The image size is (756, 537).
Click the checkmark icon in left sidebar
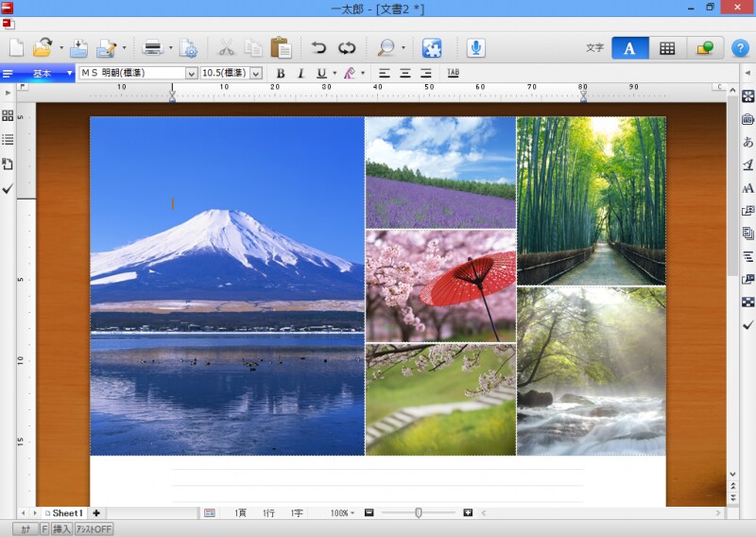8,189
